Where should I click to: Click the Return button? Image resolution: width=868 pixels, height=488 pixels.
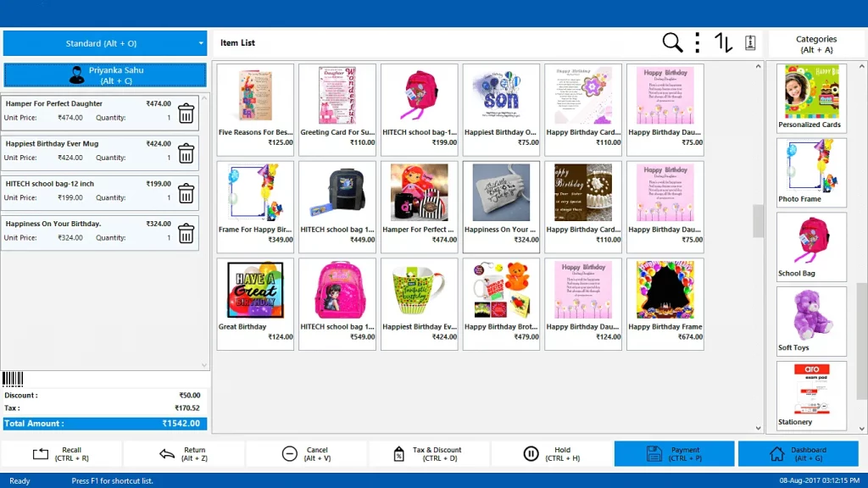point(184,454)
